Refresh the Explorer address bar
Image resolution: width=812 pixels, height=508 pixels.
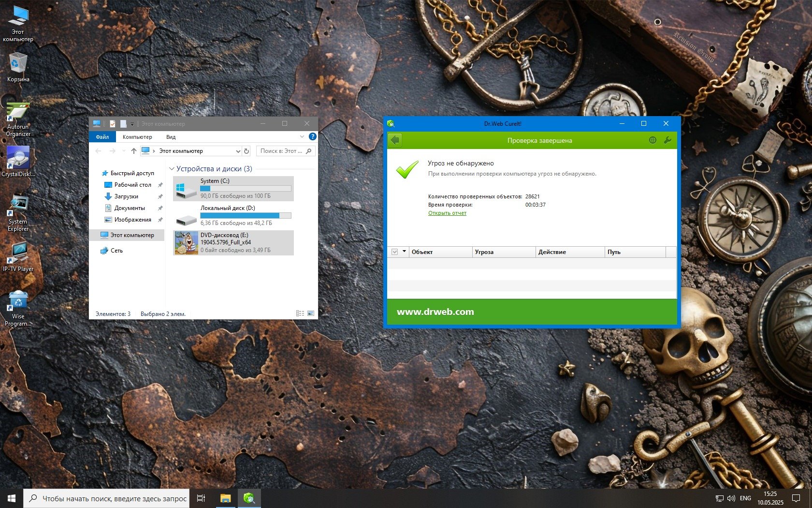point(246,151)
